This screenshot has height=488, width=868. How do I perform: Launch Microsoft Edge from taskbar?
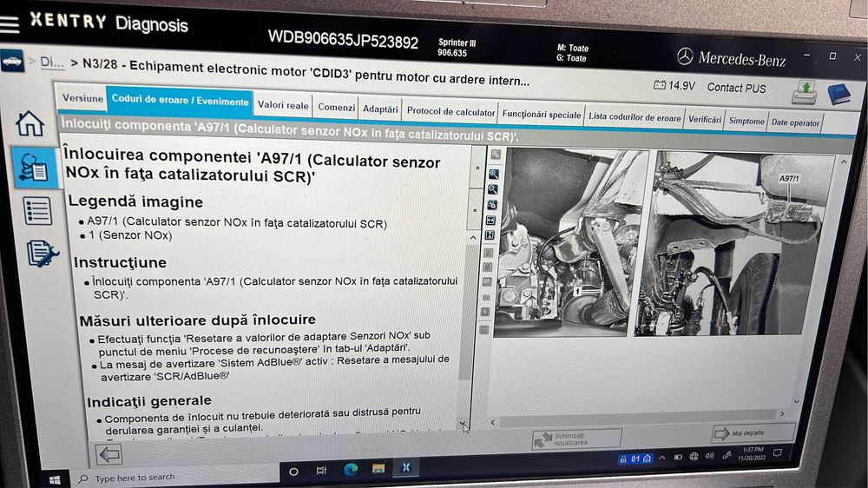[350, 470]
